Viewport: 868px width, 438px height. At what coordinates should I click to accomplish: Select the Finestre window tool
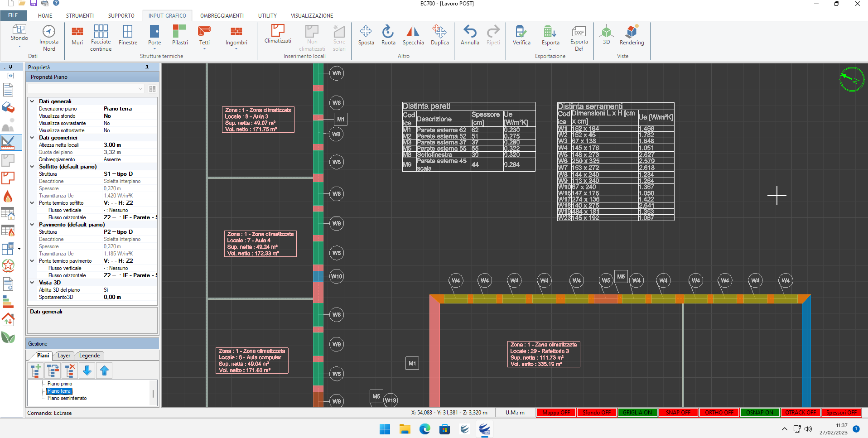click(x=128, y=35)
